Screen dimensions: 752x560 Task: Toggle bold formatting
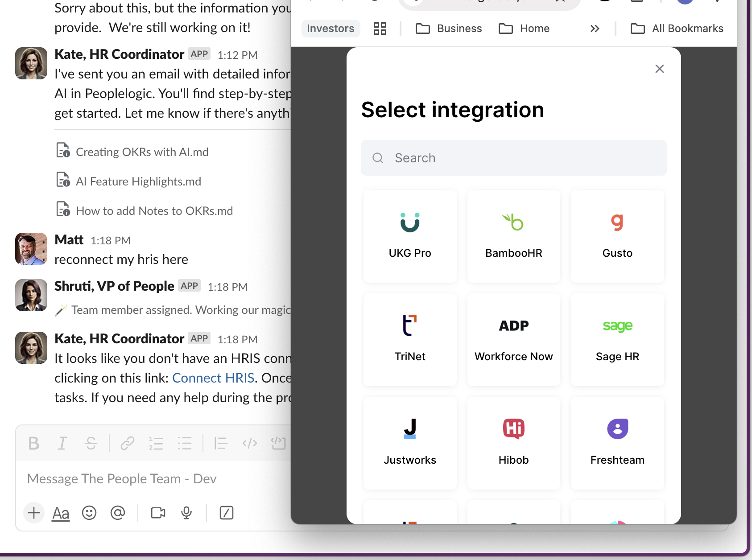click(x=33, y=443)
